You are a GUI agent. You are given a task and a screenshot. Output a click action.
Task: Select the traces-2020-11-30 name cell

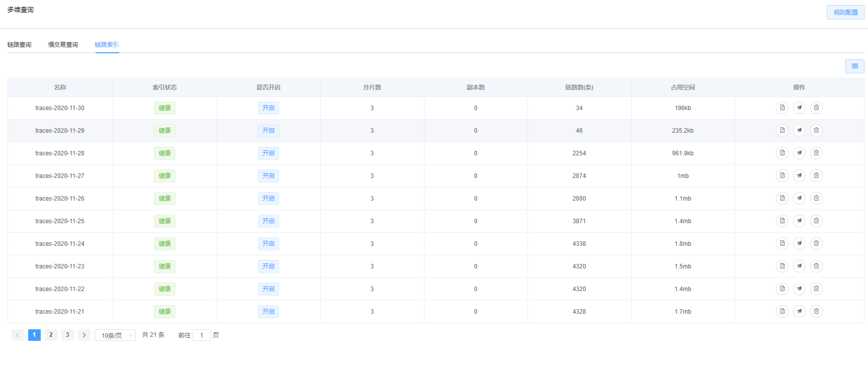[60, 108]
